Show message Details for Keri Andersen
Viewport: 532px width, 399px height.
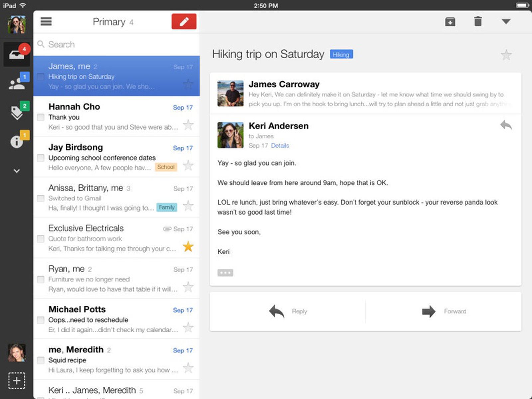click(x=280, y=145)
